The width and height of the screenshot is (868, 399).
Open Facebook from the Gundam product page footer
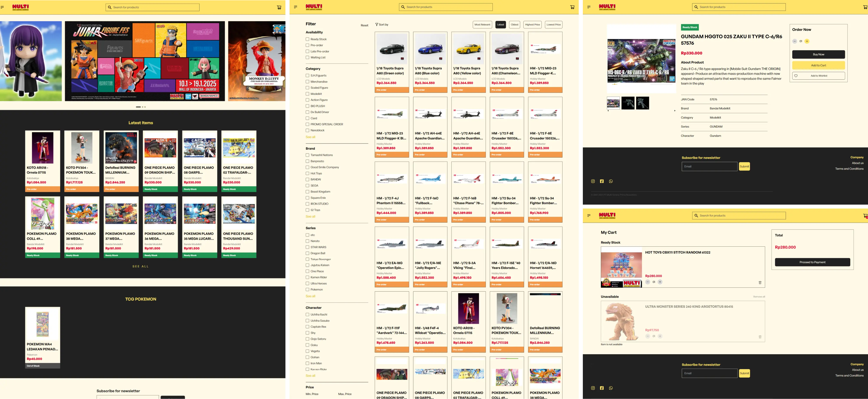(x=602, y=181)
